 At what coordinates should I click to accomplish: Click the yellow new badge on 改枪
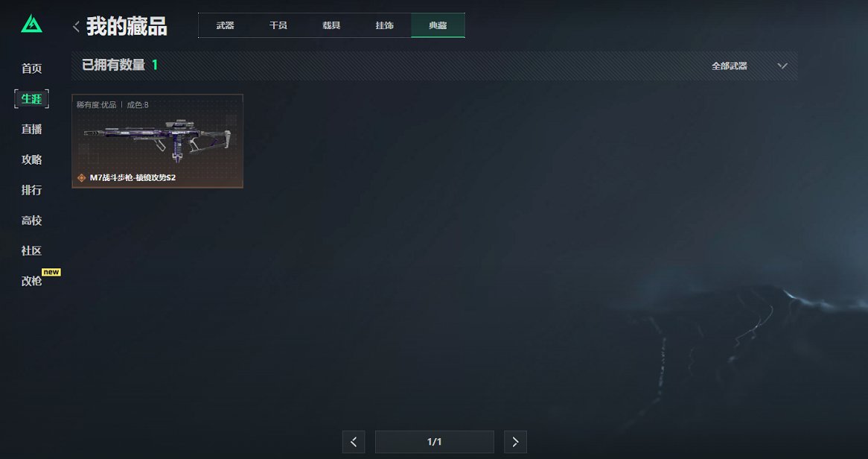pos(51,272)
